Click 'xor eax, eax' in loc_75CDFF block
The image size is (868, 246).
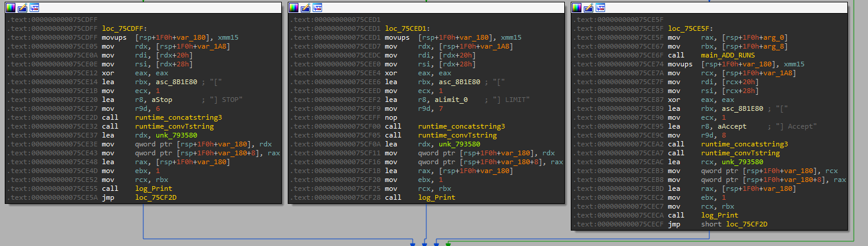(x=133, y=74)
